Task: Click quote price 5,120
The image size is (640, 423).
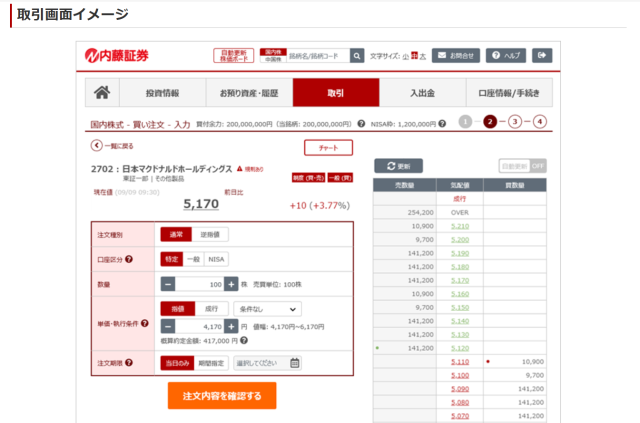Action: pos(460,348)
